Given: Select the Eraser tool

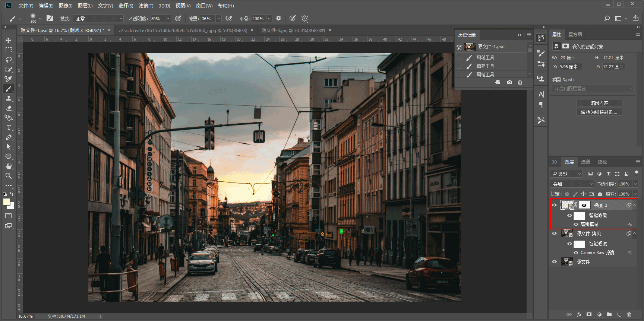Looking at the screenshot, I should pos(9,108).
